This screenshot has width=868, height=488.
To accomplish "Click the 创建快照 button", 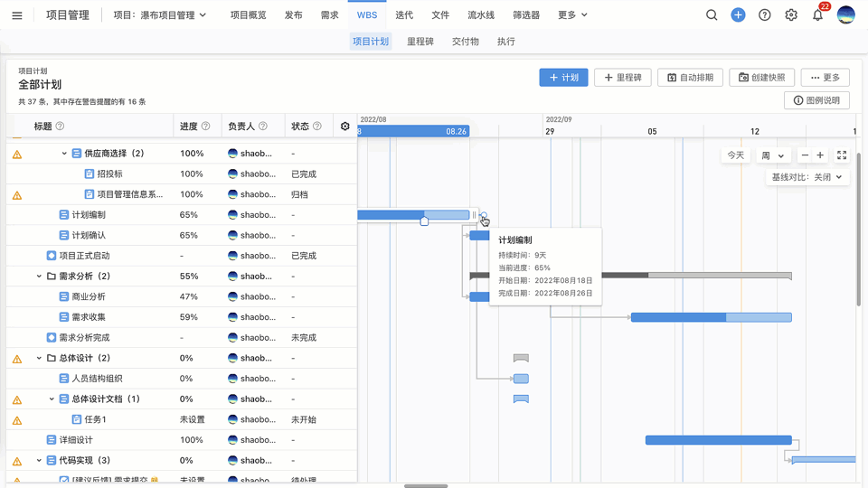I will 762,78.
